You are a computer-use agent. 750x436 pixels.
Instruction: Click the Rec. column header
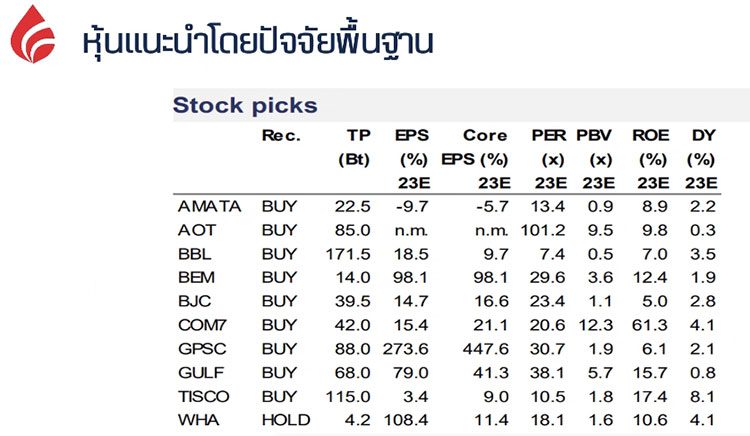[x=281, y=136]
